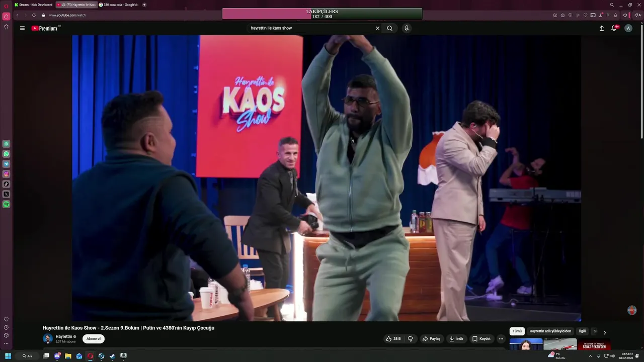This screenshot has height=362, width=644.
Task: Like the video with 38 B
Action: [393, 339]
